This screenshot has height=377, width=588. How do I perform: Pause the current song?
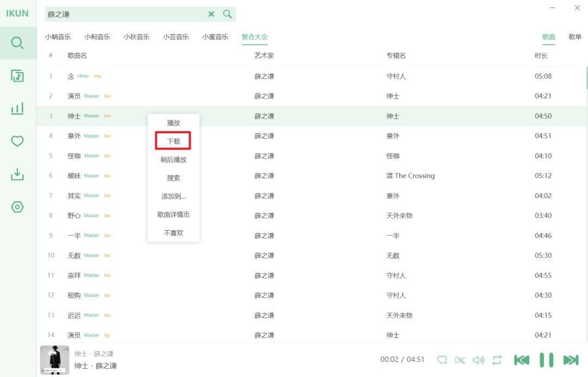[x=546, y=360]
